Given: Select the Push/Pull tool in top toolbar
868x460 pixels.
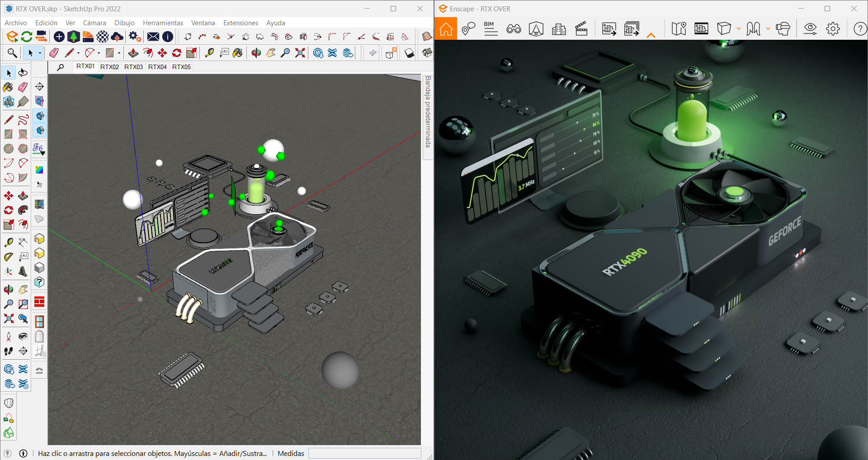Looking at the screenshot, I should pyautogui.click(x=133, y=53).
